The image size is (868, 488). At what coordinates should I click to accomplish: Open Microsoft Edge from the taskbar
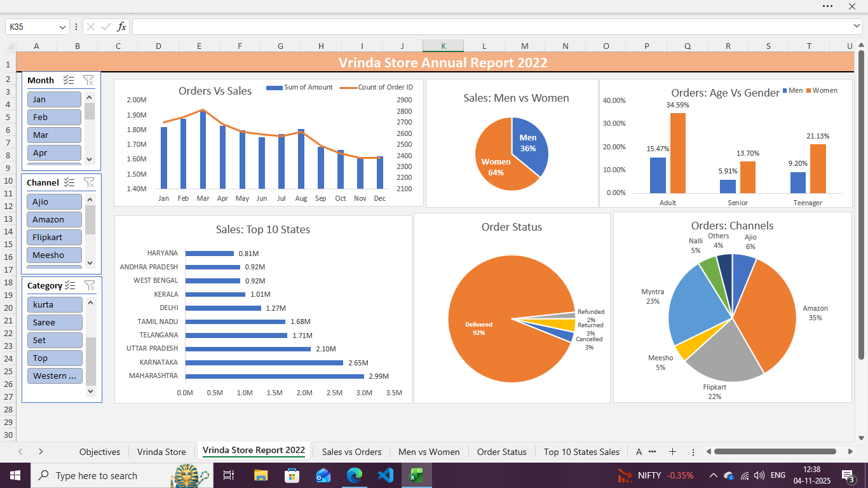(355, 475)
